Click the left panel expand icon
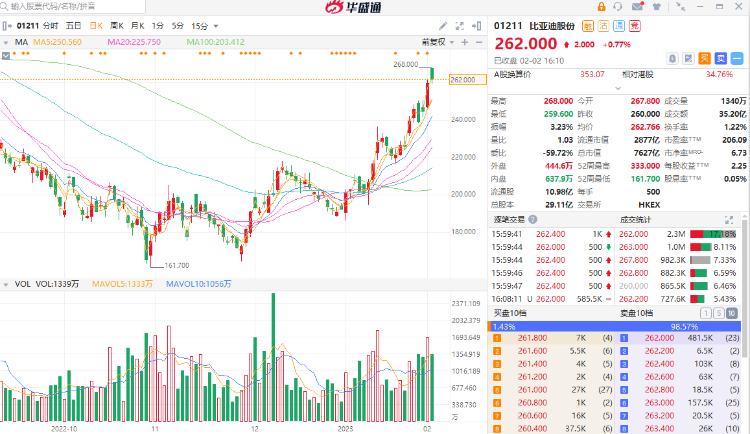750x434 pixels. (6, 26)
